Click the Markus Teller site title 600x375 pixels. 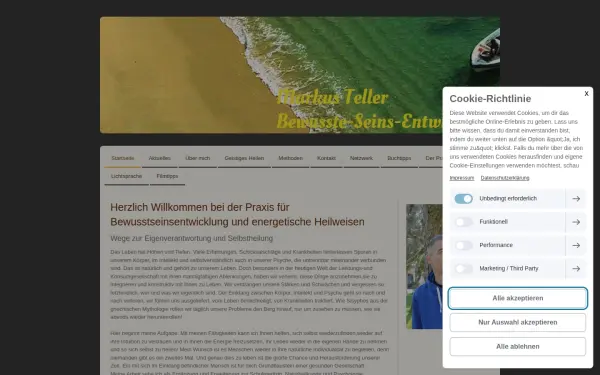(332, 98)
